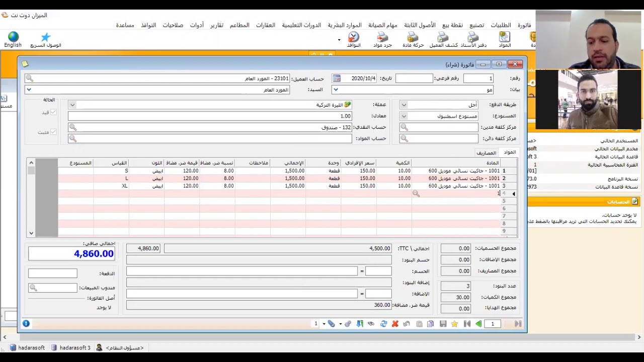Switch the interface language to English
This screenshot has width=644, height=362.
coord(13,40)
